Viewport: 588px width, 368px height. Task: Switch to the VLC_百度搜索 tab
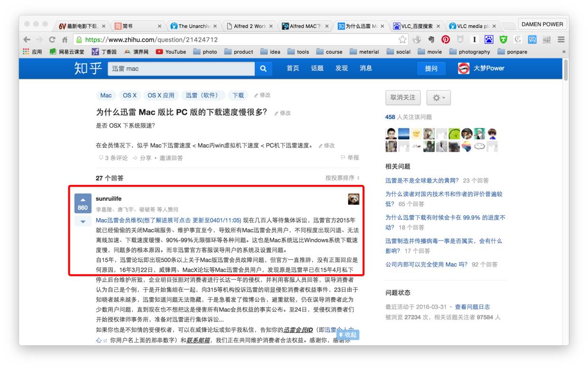pos(417,26)
